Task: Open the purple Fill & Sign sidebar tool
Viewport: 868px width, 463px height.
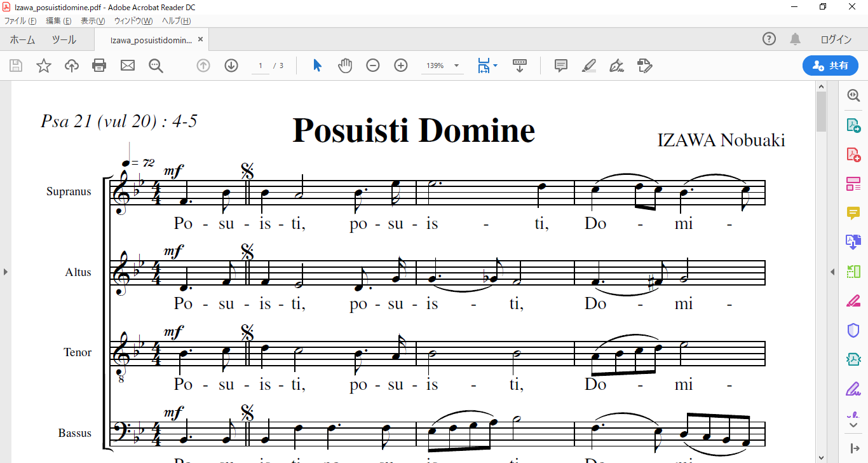Action: pyautogui.click(x=853, y=389)
